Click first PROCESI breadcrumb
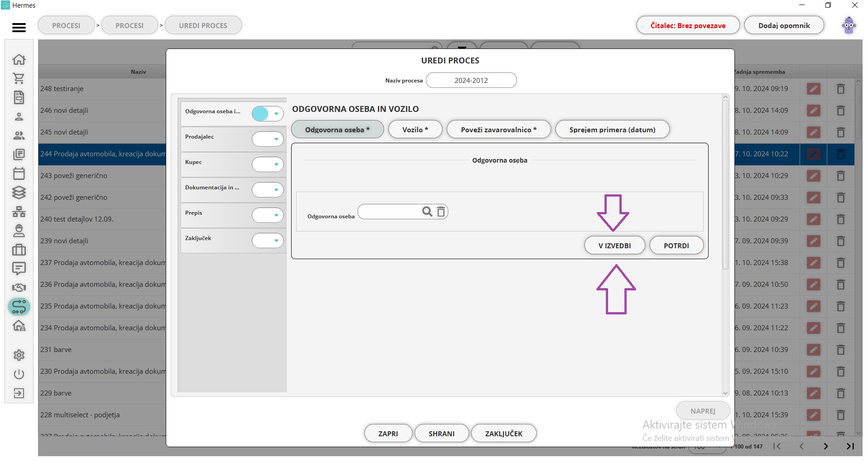The width and height of the screenshot is (868, 463). 66,25
